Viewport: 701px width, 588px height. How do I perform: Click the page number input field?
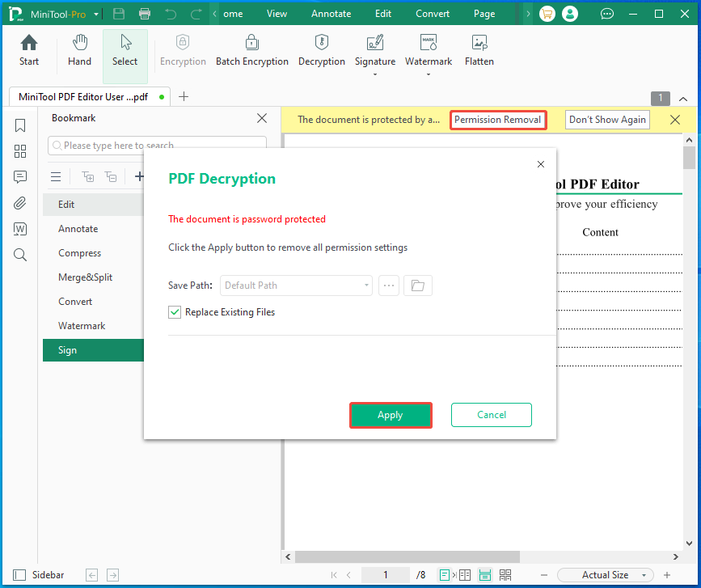pos(385,575)
